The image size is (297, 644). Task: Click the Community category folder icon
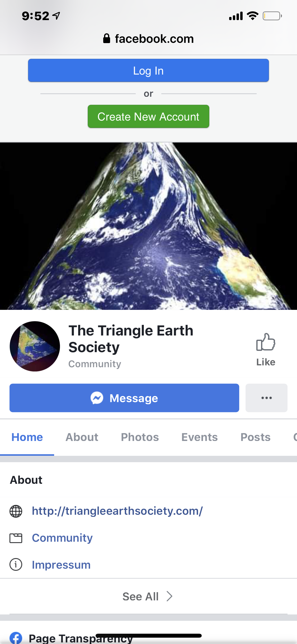(16, 538)
